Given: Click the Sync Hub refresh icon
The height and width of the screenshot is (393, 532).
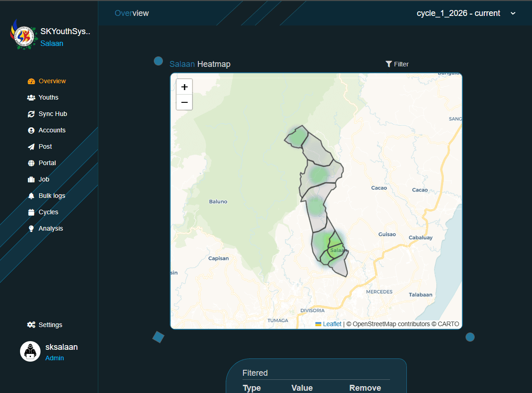Looking at the screenshot, I should [31, 114].
